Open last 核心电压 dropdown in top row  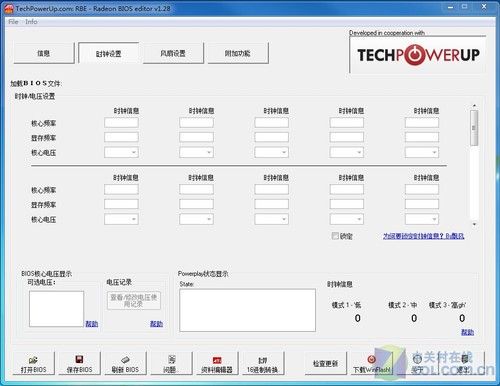422,152
